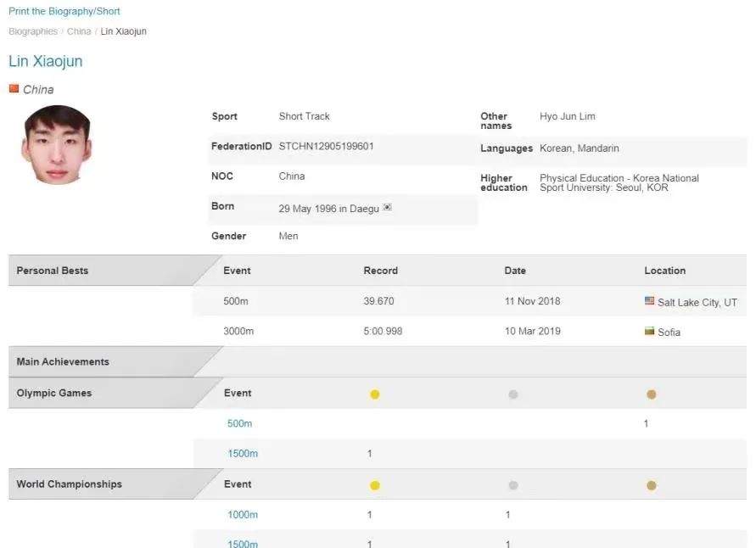756x548 pixels.
Task: Open the Olympic Games 500m event link
Action: tap(239, 423)
